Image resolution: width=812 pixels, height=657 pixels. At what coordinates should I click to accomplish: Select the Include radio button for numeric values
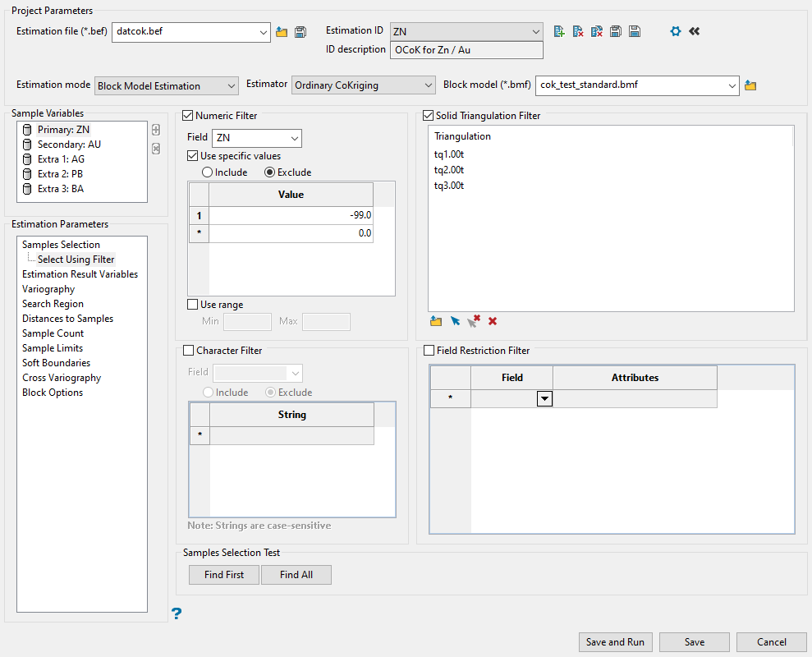click(208, 172)
